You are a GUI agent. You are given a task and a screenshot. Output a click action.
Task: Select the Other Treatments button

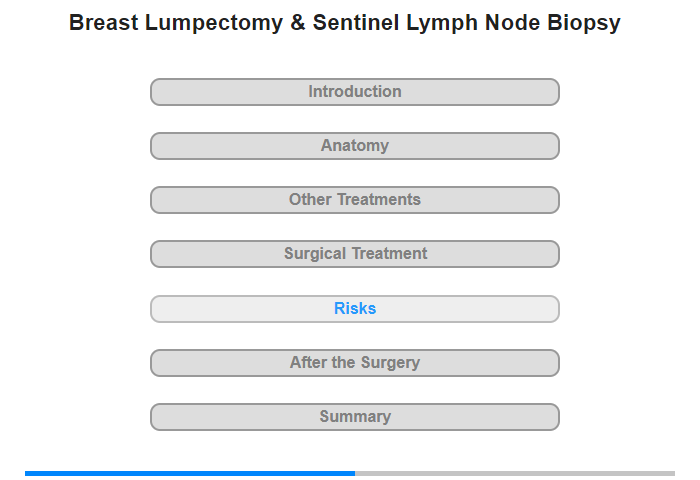click(x=354, y=200)
